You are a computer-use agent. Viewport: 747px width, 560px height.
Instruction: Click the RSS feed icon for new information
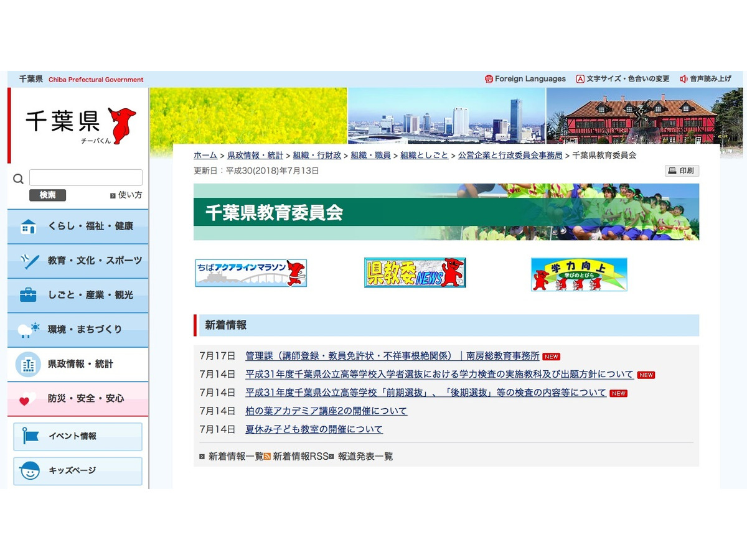[x=267, y=457]
